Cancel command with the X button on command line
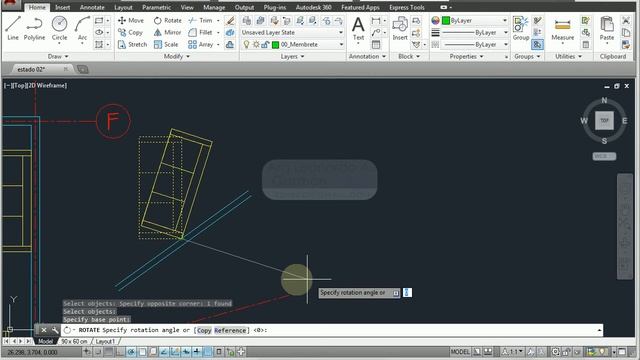The image size is (640, 360). point(44,330)
